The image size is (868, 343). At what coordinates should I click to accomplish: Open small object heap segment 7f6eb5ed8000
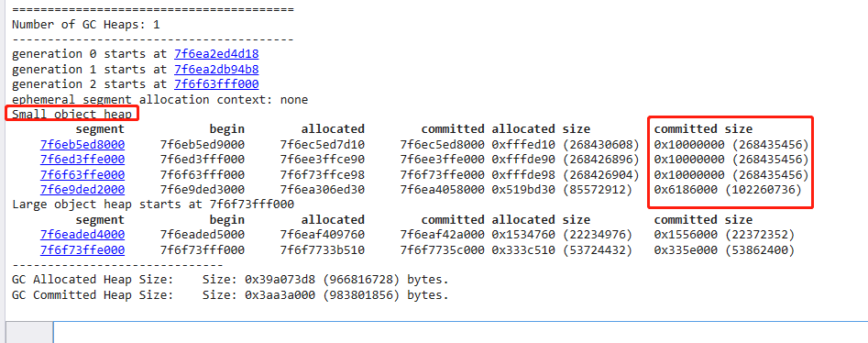click(82, 145)
